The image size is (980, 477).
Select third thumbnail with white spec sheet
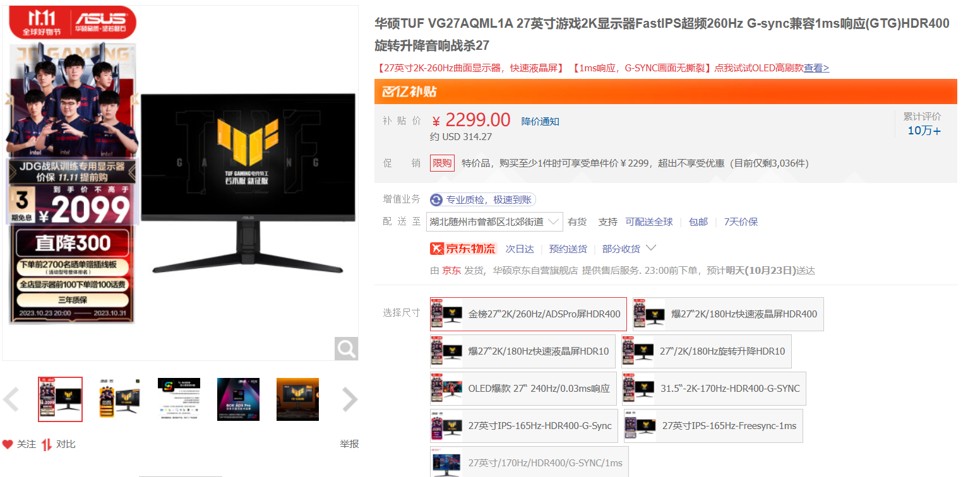click(x=179, y=399)
